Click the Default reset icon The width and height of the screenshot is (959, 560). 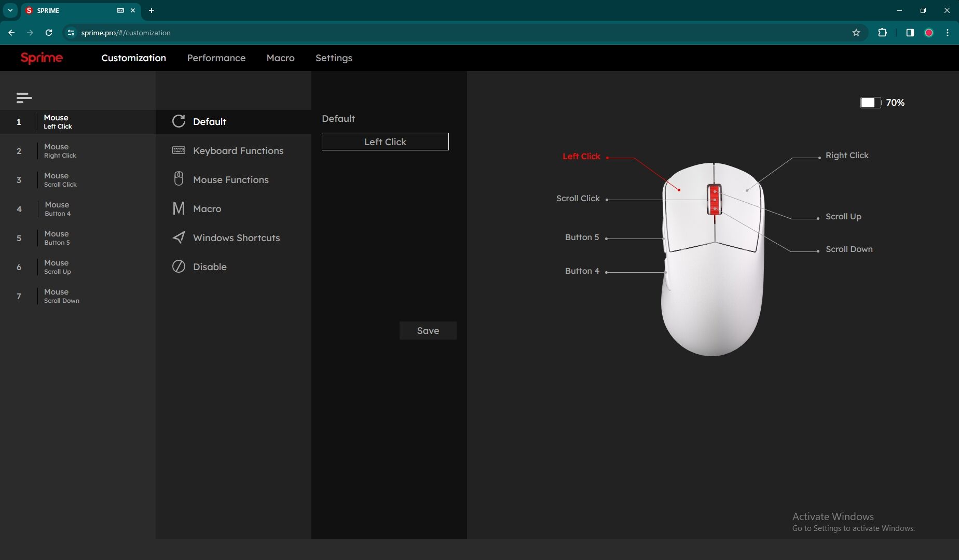click(179, 121)
